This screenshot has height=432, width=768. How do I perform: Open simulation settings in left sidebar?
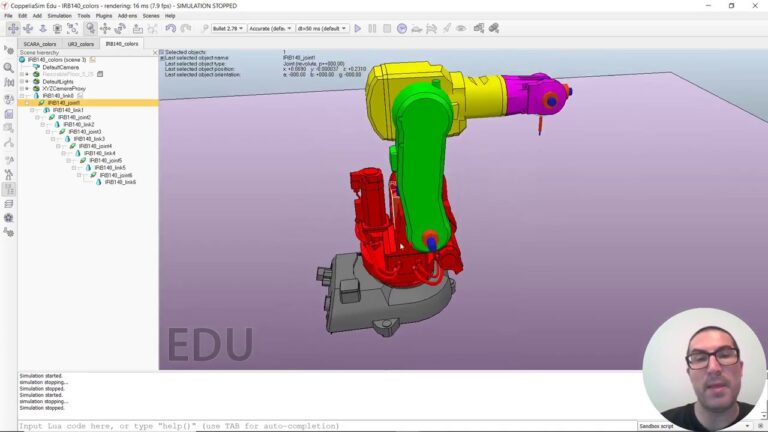(x=9, y=50)
